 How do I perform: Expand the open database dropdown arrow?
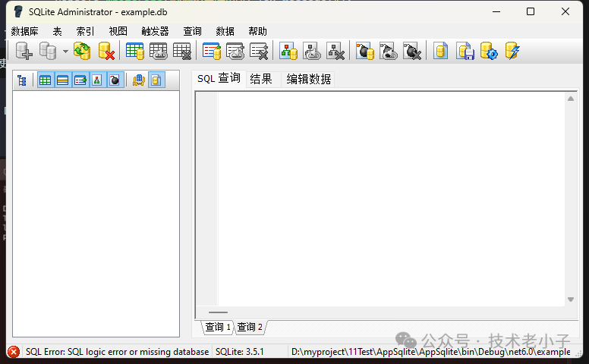tap(65, 52)
